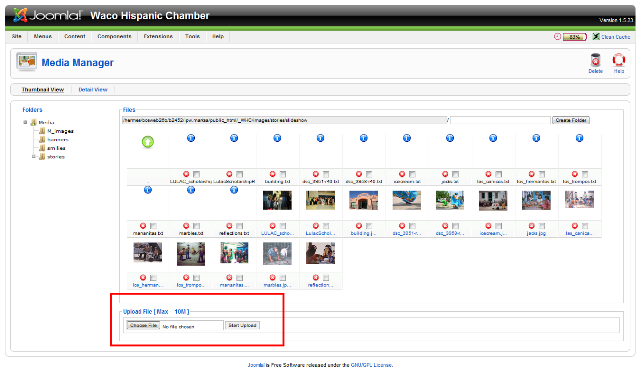This screenshot has height=368, width=640.
Task: Tick the checkbox for icecream image file
Action: (499, 226)
